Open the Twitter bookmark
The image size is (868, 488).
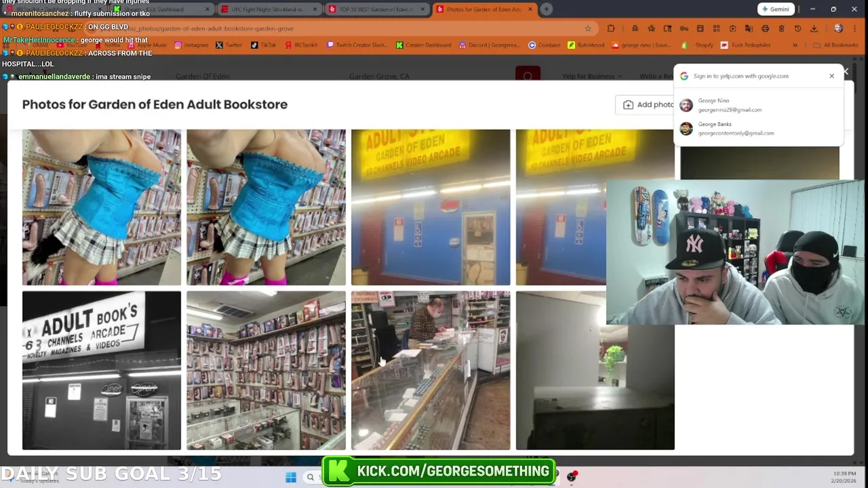click(229, 45)
